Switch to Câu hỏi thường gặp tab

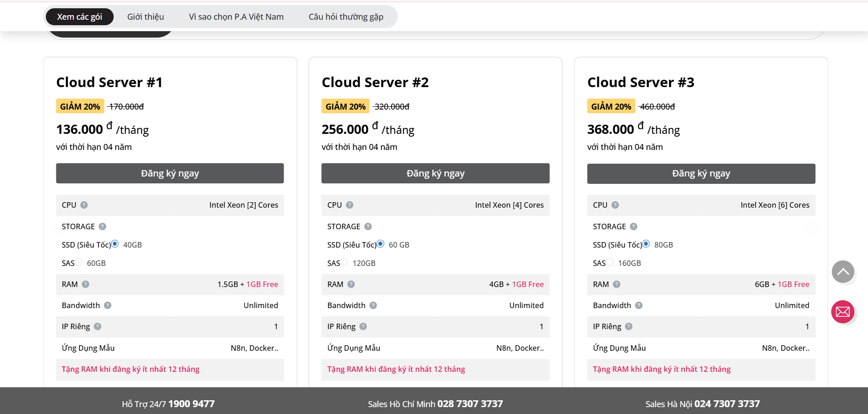346,17
